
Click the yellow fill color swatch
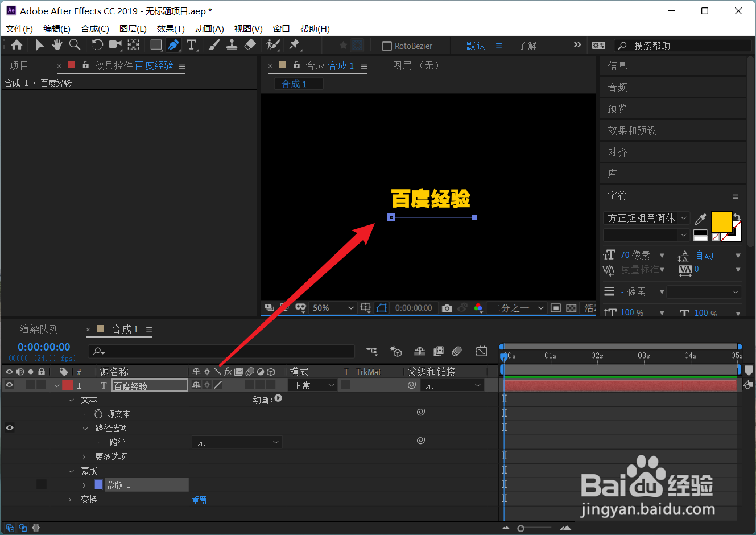tap(721, 221)
